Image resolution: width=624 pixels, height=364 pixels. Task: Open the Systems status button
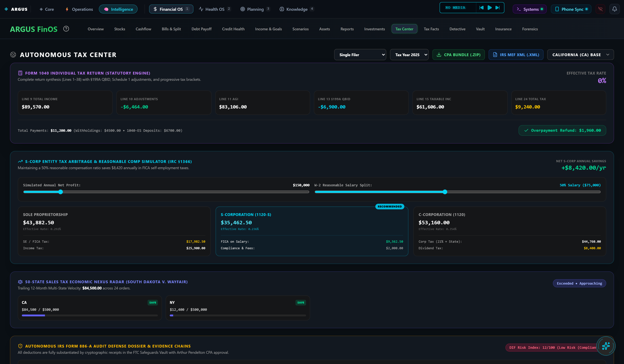[530, 9]
